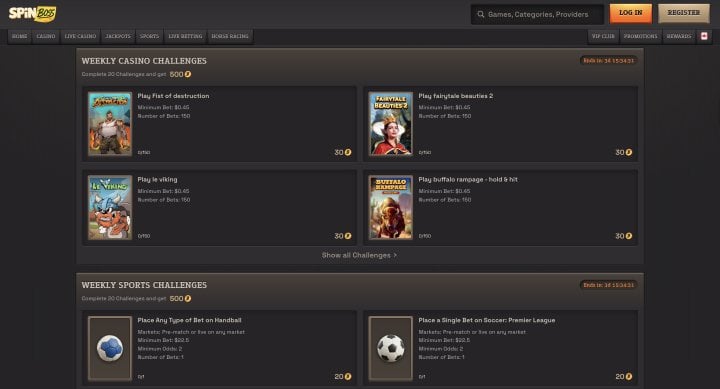This screenshot has width=720, height=389.
Task: Click the casino challenges Ends in timer badge
Action: coord(608,61)
